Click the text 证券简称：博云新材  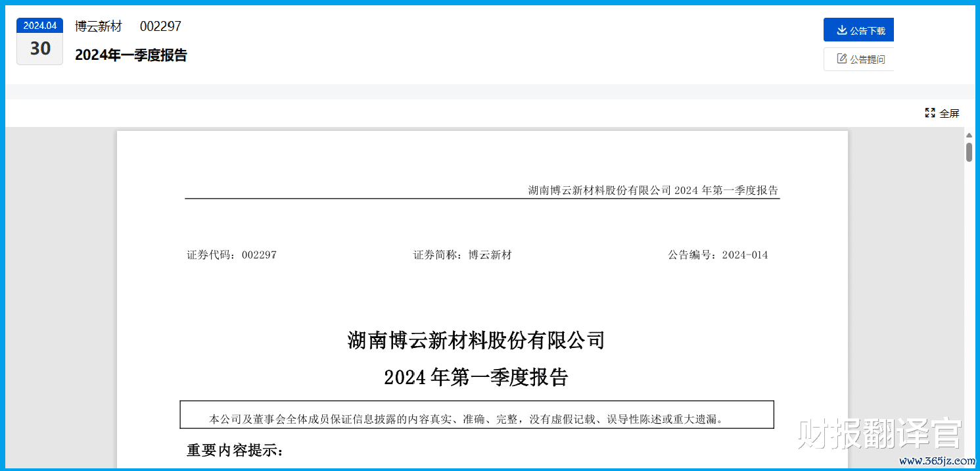pos(462,255)
